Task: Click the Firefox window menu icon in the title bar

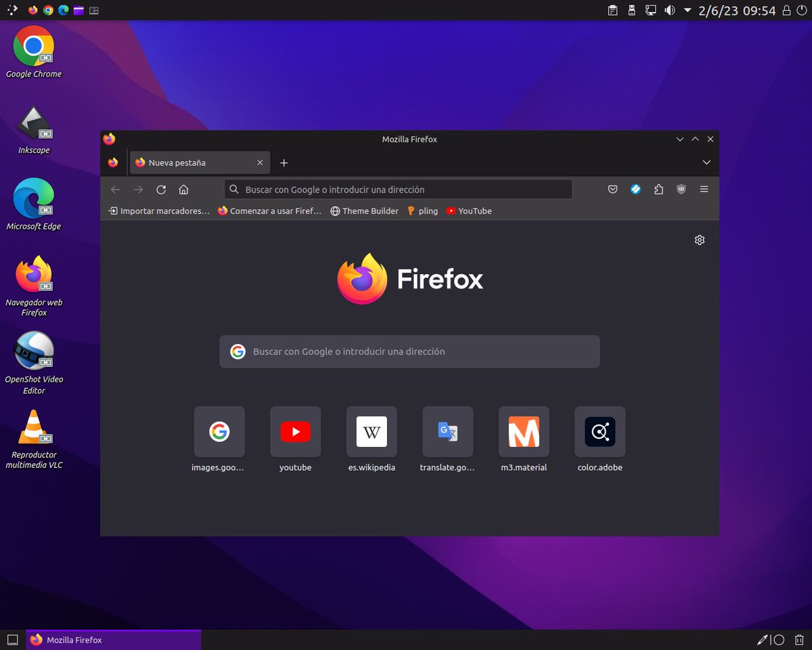Action: coord(110,139)
